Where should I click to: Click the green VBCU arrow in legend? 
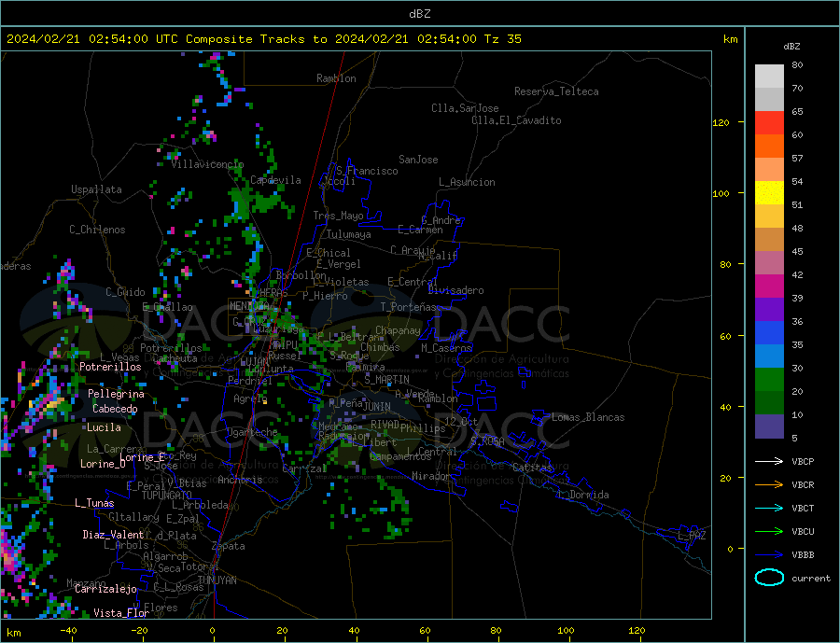769,532
